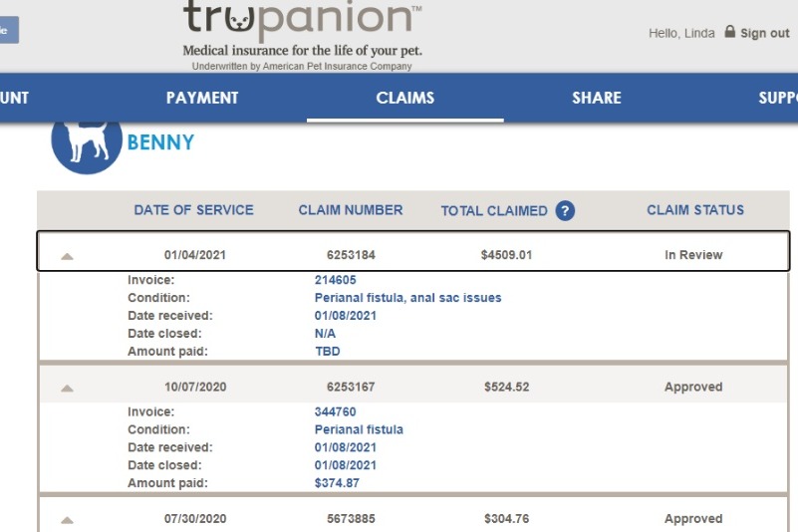Select claim number 6253184 row
The image size is (798, 532).
point(413,251)
